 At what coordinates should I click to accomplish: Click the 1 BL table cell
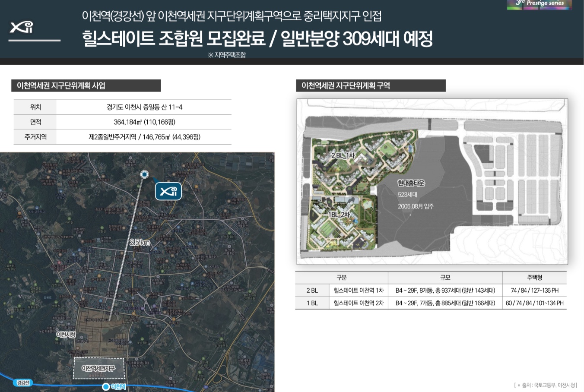(x=312, y=303)
